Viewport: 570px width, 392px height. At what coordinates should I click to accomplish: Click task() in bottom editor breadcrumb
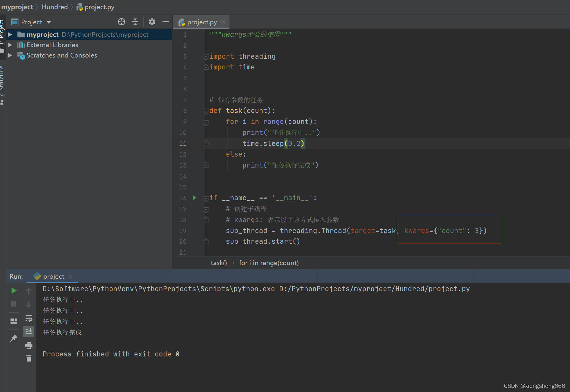[219, 263]
